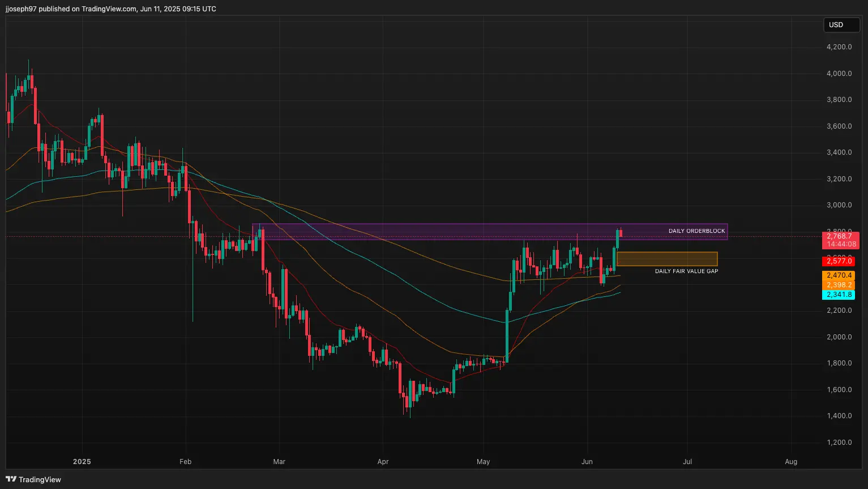Click the orange moving average label 2,398.2
868x489 pixels.
pos(840,285)
